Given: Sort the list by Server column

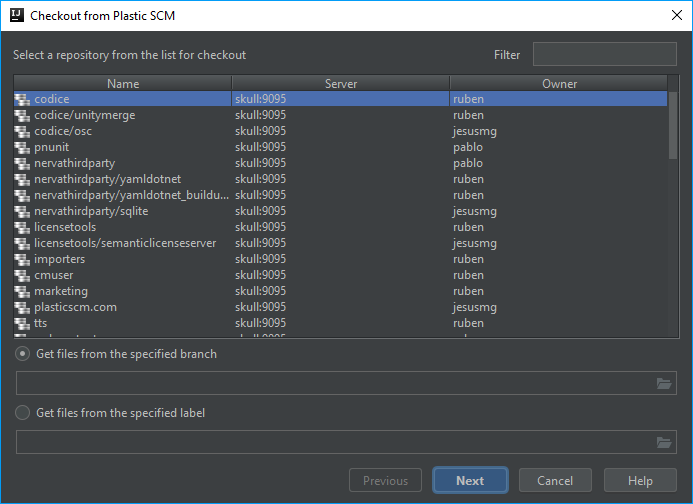Looking at the screenshot, I should pyautogui.click(x=341, y=84).
